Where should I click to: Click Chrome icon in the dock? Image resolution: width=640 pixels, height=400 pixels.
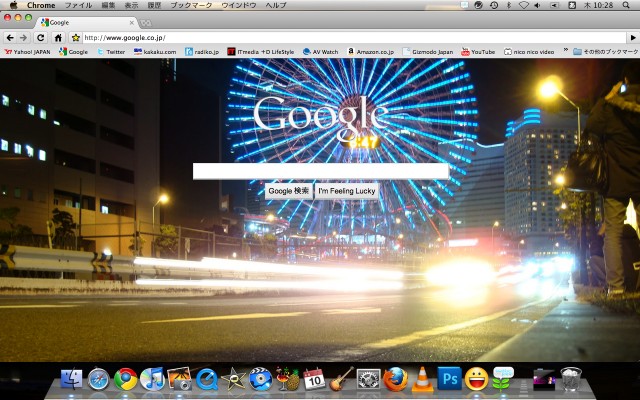tap(126, 379)
